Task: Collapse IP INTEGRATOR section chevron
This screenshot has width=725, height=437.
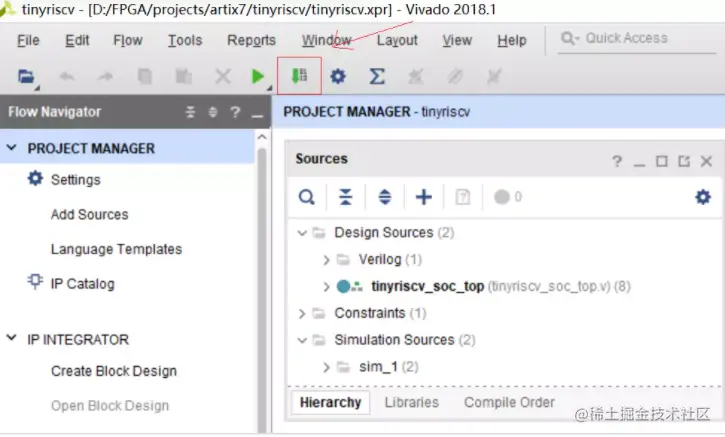Action: (12, 338)
